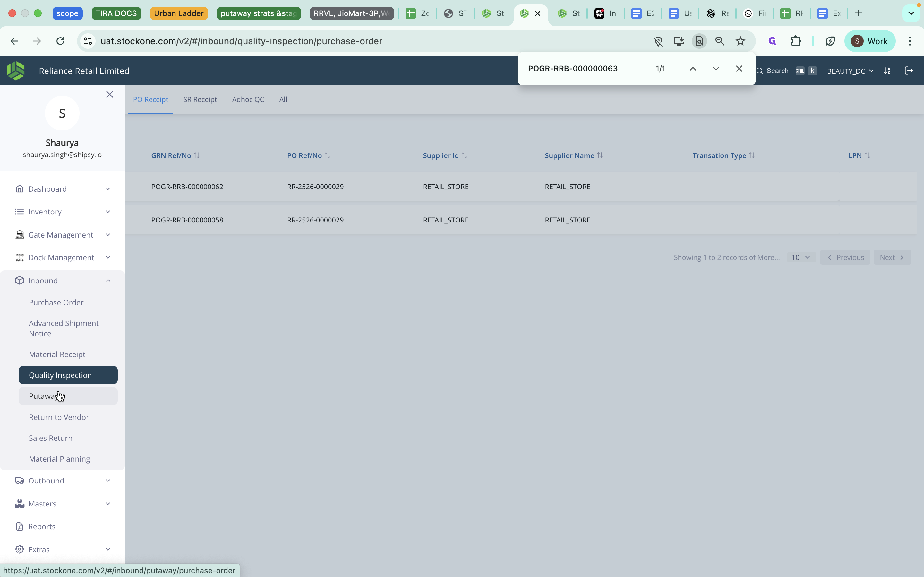Screen dimensions: 924x577
Task: Bookmark this page with star icon
Action: 740,41
